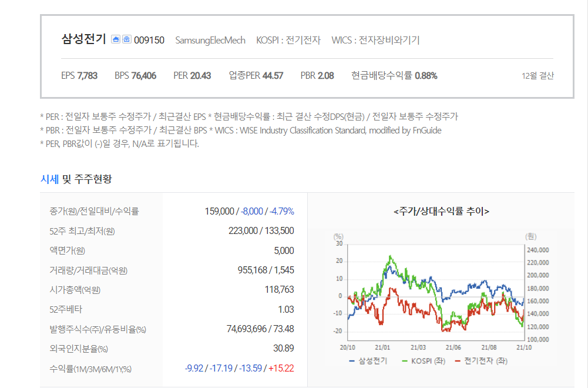
Task: Click the 외국인지분율 30.89 value
Action: [x=284, y=349]
